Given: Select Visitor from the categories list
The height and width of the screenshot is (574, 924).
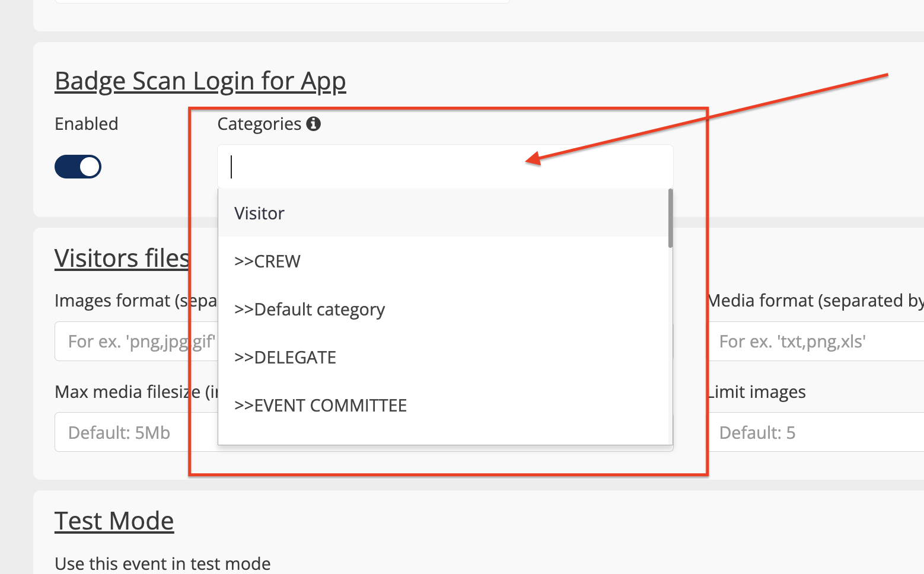Looking at the screenshot, I should [259, 213].
